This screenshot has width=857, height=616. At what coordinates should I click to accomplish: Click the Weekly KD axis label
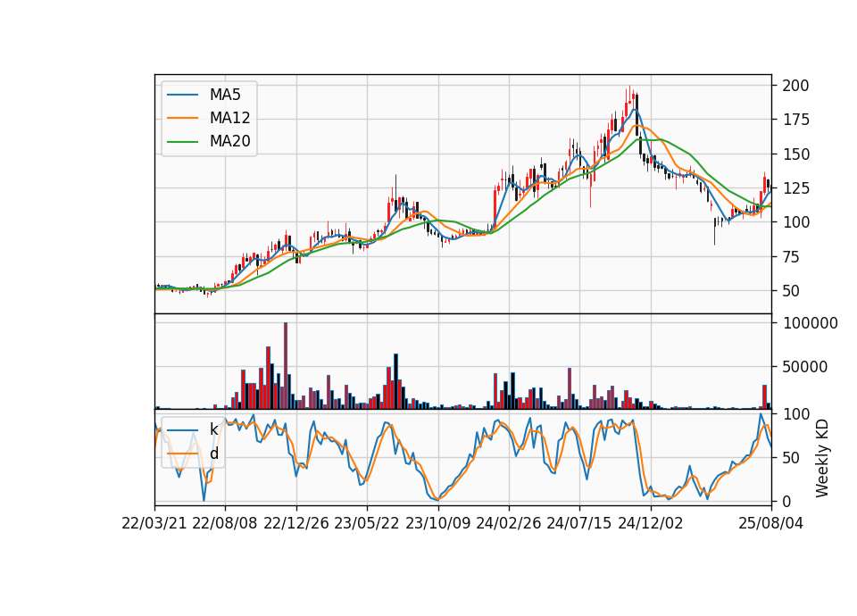click(822, 458)
